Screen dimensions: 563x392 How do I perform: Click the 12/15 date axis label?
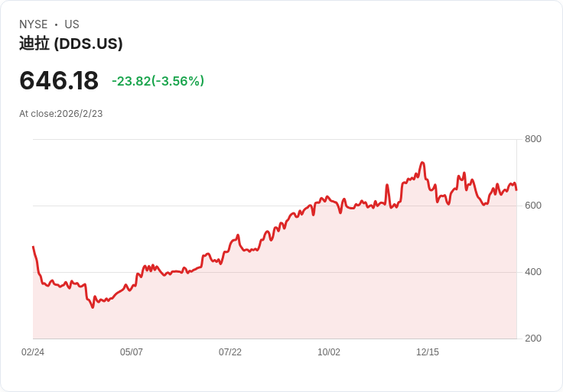point(428,352)
